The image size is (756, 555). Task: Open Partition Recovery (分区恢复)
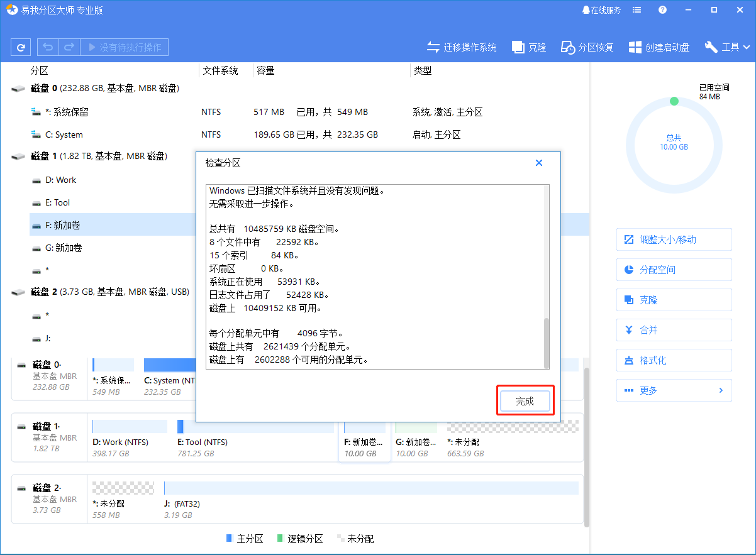587,47
